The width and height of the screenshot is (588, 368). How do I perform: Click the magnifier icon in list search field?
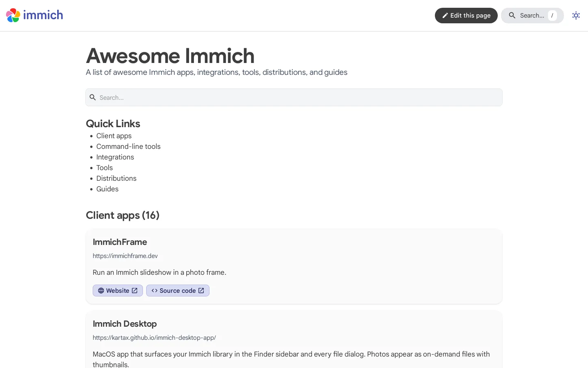(93, 97)
